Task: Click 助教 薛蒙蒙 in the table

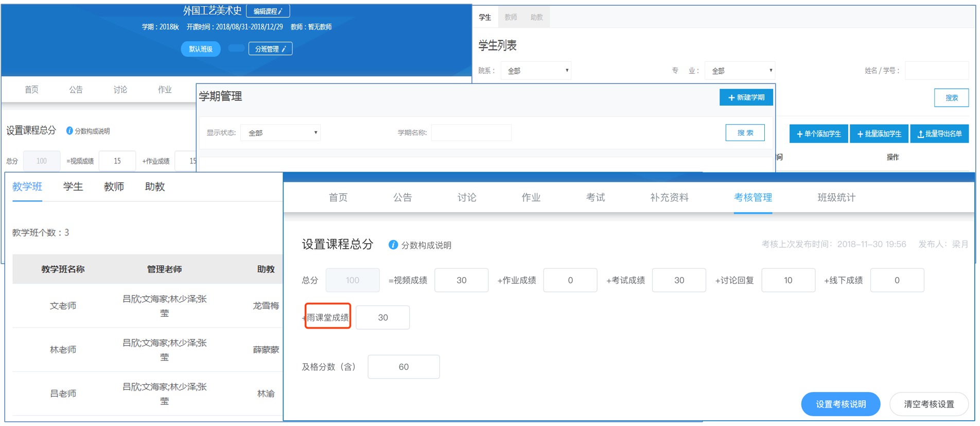Action: 266,350
